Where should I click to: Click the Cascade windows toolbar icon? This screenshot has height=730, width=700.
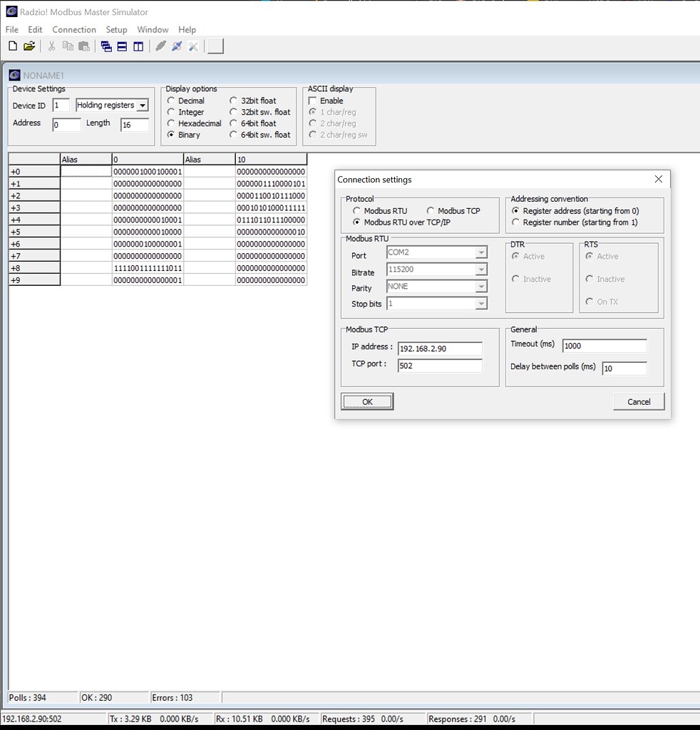click(x=107, y=46)
